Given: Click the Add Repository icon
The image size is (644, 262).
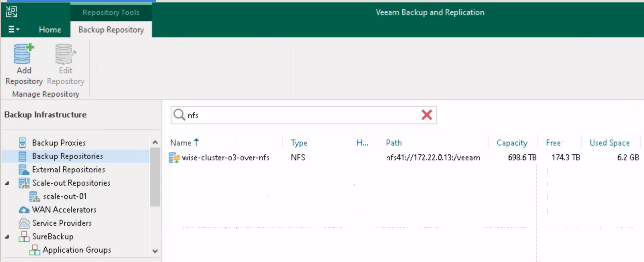Looking at the screenshot, I should 24,54.
